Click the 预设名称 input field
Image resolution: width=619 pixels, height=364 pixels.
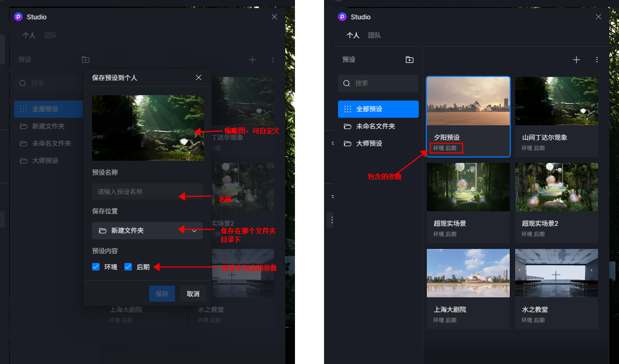(x=147, y=191)
